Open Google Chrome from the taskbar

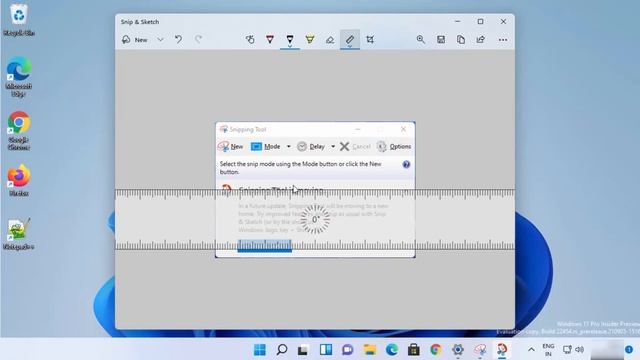point(436,349)
